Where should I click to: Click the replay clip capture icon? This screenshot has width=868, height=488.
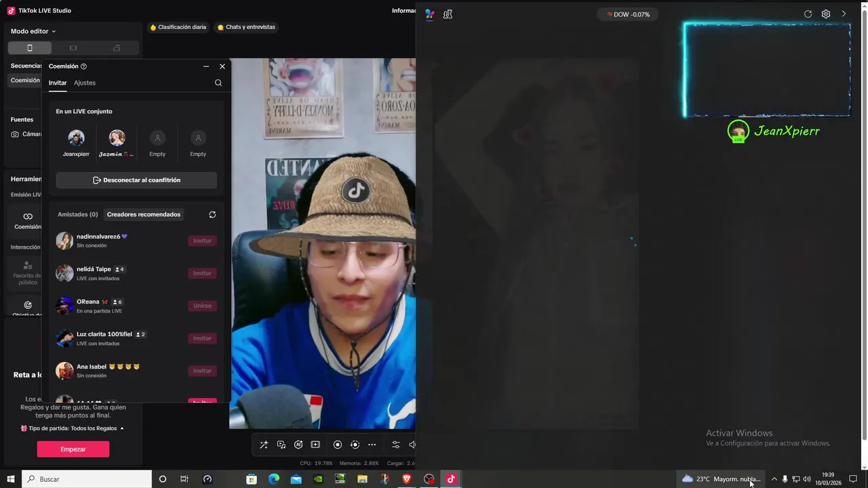pyautogui.click(x=355, y=445)
